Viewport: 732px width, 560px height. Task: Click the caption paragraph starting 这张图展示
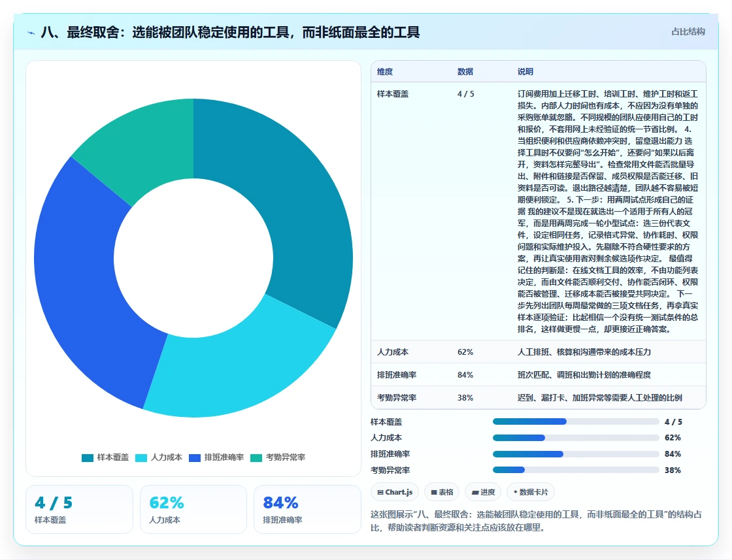[x=537, y=521]
